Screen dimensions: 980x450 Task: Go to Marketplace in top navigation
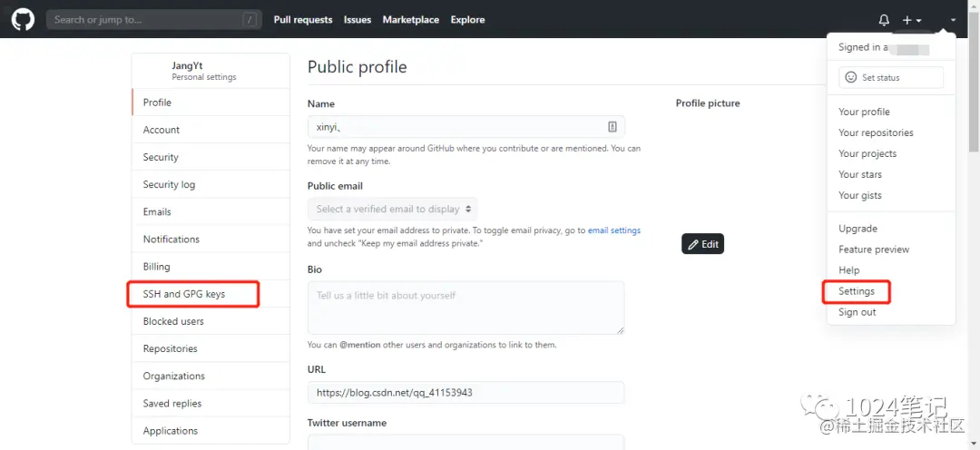tap(410, 20)
